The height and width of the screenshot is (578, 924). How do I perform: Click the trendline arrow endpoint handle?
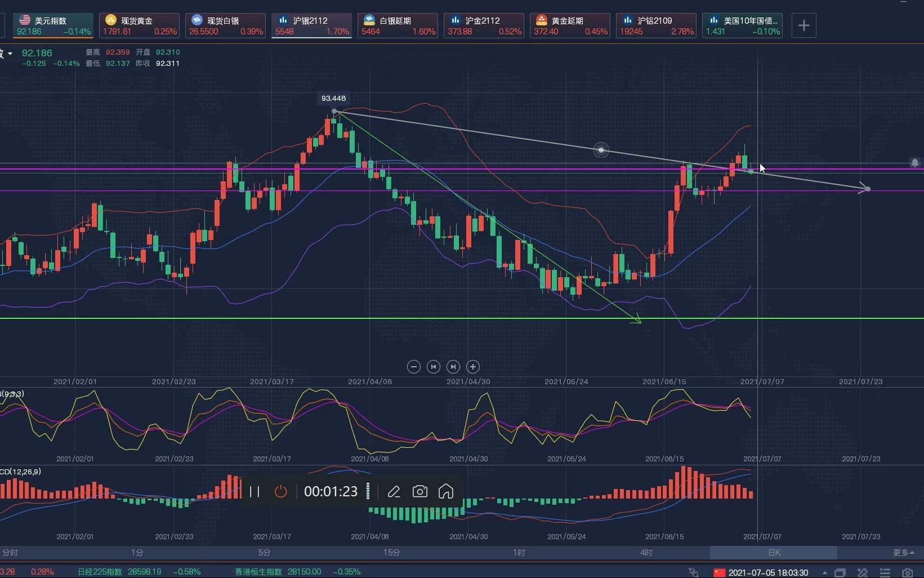(x=868, y=189)
